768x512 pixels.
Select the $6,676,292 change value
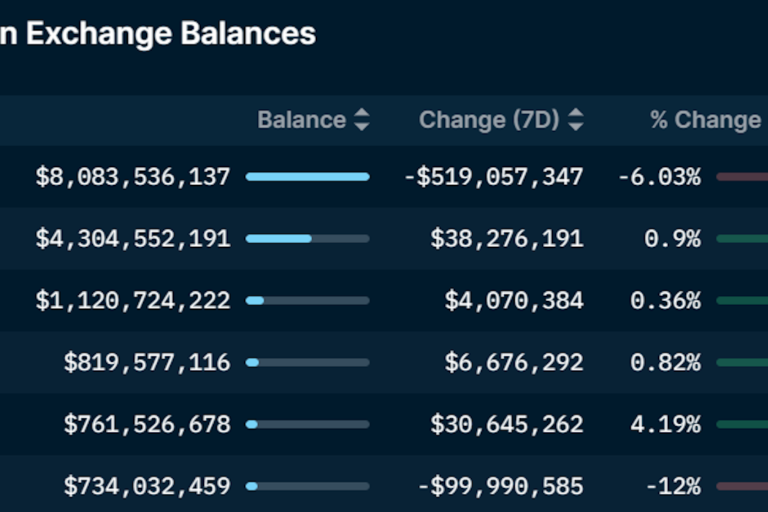tap(514, 363)
